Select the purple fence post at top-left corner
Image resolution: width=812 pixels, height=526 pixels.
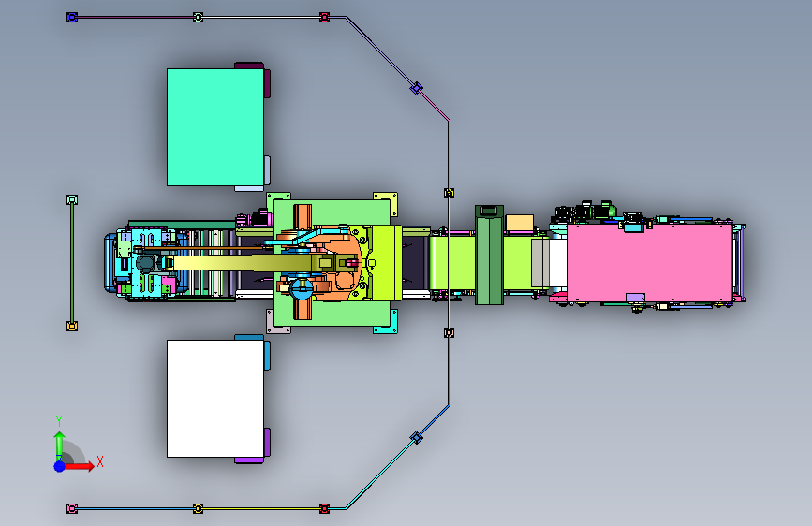click(x=72, y=18)
